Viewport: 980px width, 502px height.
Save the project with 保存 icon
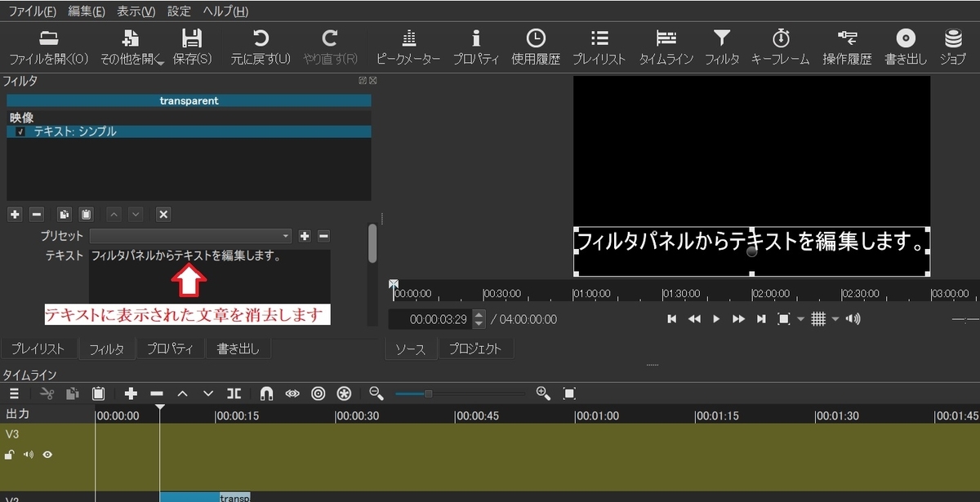click(x=192, y=47)
